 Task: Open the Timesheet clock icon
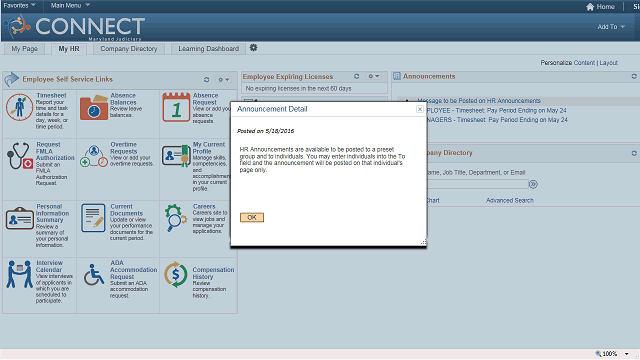tap(19, 107)
